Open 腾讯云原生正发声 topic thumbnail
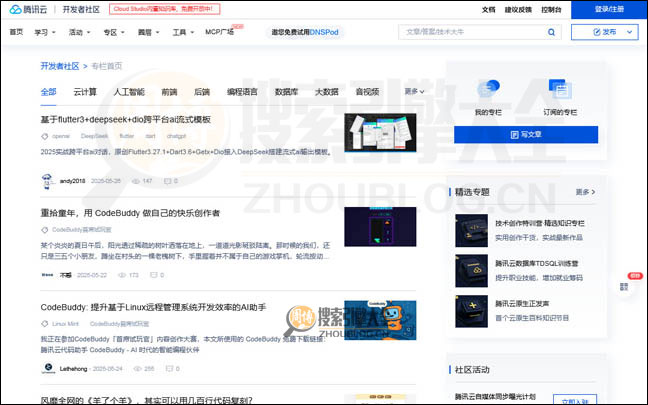 (472, 311)
